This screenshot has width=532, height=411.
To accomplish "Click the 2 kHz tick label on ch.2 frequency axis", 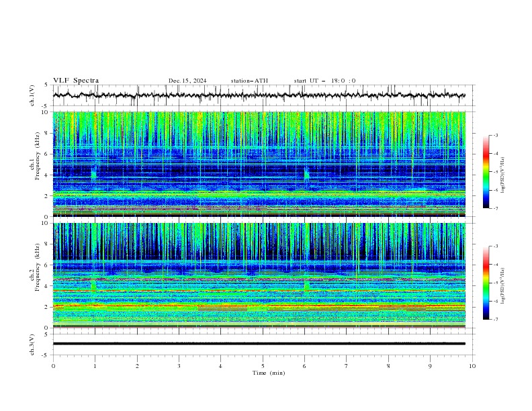I will (x=46, y=307).
